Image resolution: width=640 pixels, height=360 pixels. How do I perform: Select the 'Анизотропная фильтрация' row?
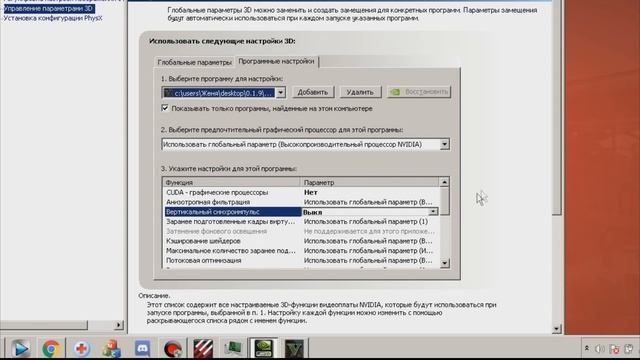(301, 202)
